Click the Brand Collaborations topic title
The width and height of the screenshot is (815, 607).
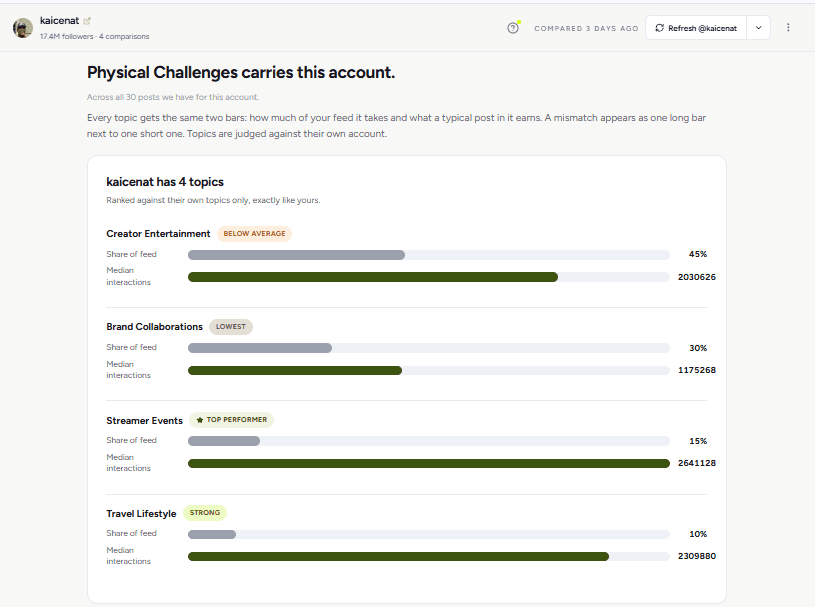(154, 327)
